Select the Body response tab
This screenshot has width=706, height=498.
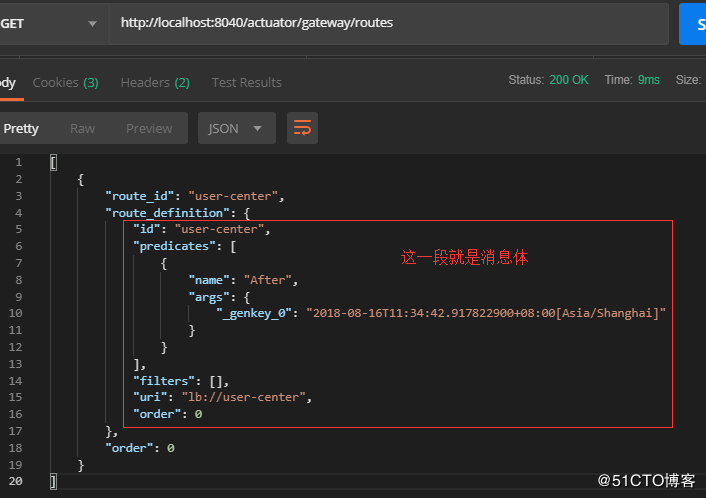point(8,83)
